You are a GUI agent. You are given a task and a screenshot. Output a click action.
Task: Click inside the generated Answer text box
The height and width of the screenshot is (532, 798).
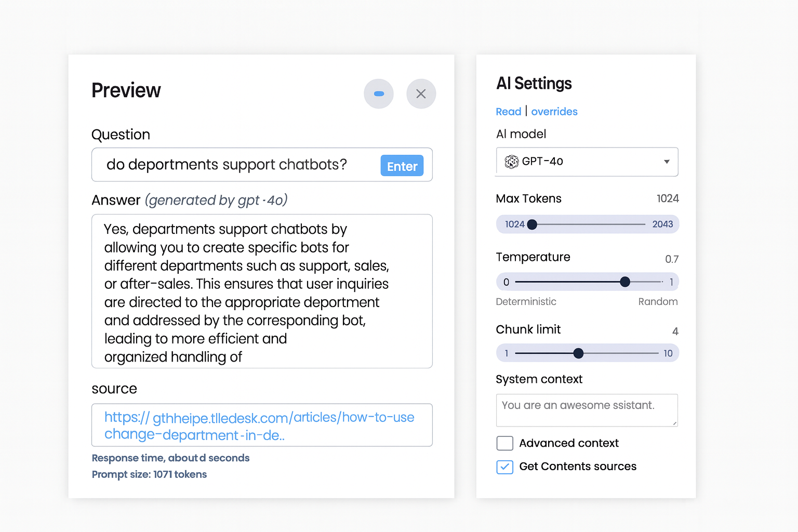point(262,291)
